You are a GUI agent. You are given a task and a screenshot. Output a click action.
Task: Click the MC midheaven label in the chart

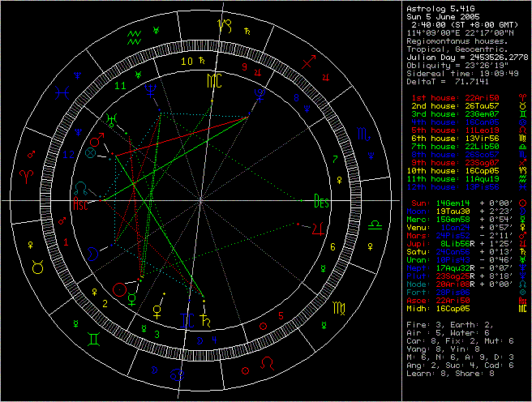tap(212, 82)
